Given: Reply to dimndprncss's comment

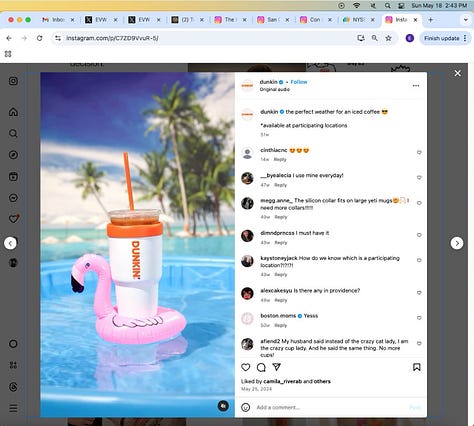Looking at the screenshot, I should pyautogui.click(x=281, y=243).
